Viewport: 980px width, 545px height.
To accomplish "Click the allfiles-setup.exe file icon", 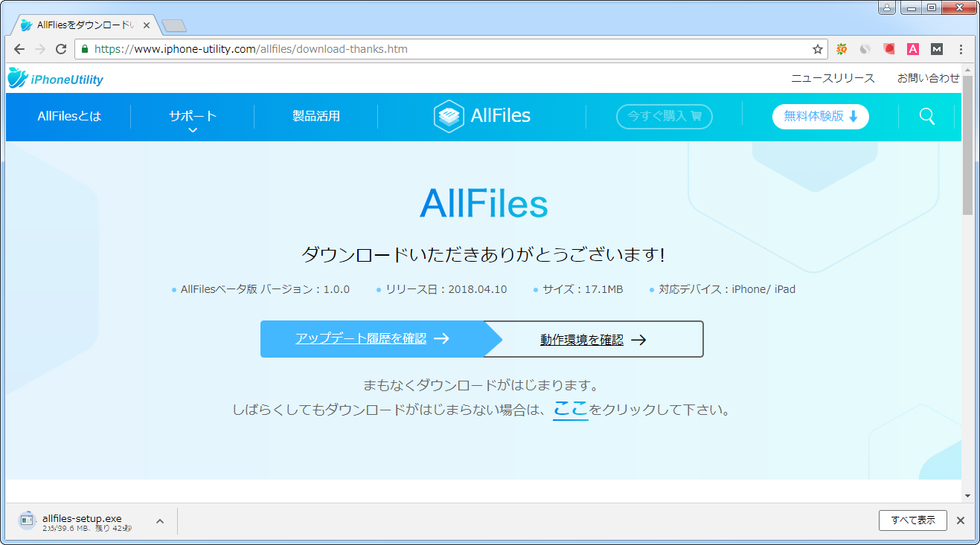I will pos(27,520).
